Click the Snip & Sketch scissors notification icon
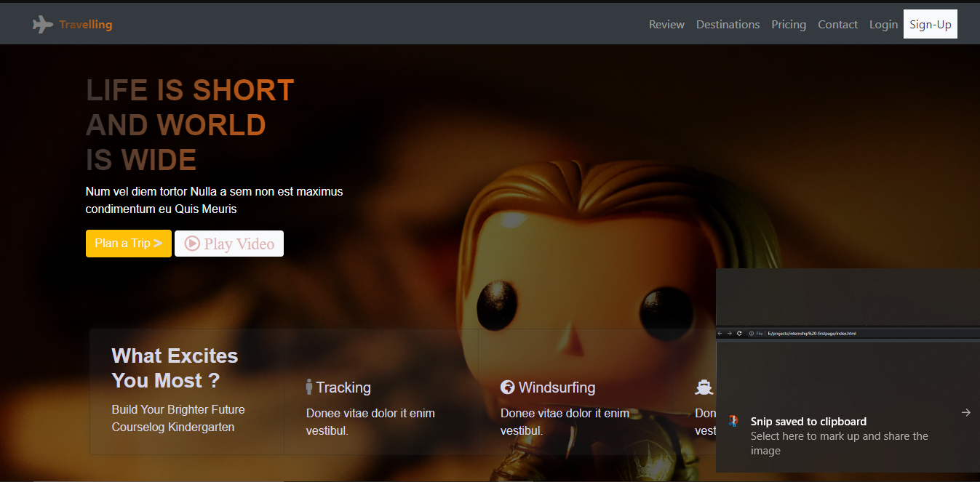 [x=732, y=421]
